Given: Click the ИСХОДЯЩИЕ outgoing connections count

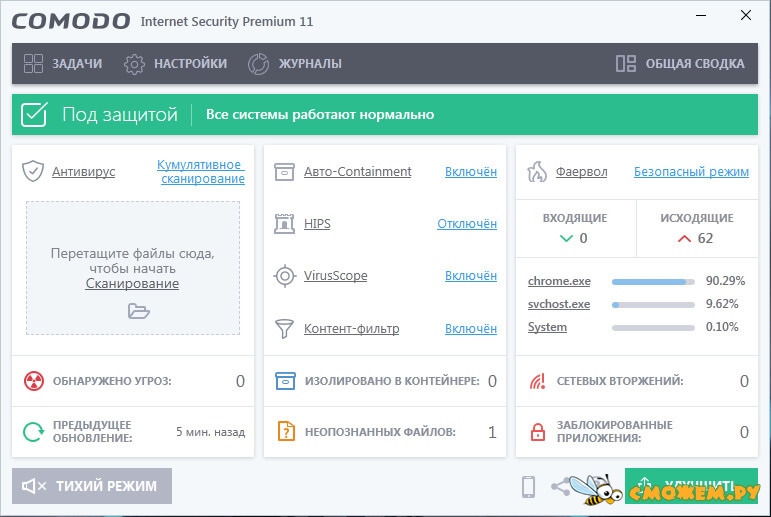Looking at the screenshot, I should [x=705, y=238].
